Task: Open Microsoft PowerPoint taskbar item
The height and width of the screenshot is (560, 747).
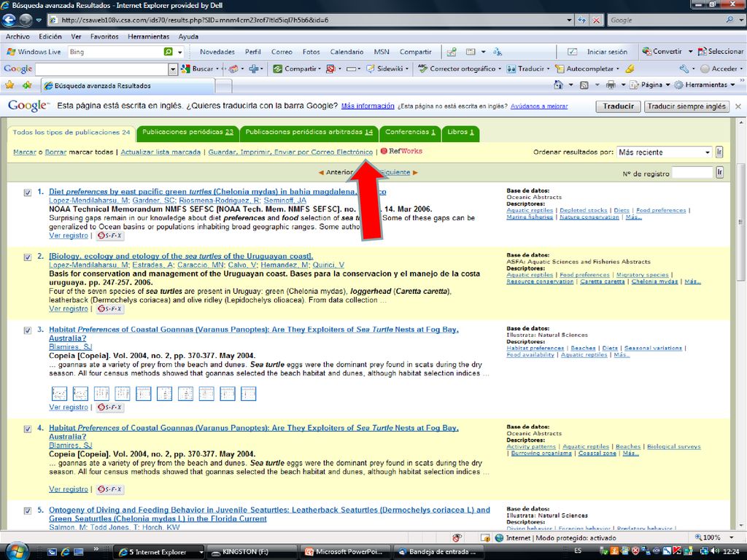Action: (345, 552)
